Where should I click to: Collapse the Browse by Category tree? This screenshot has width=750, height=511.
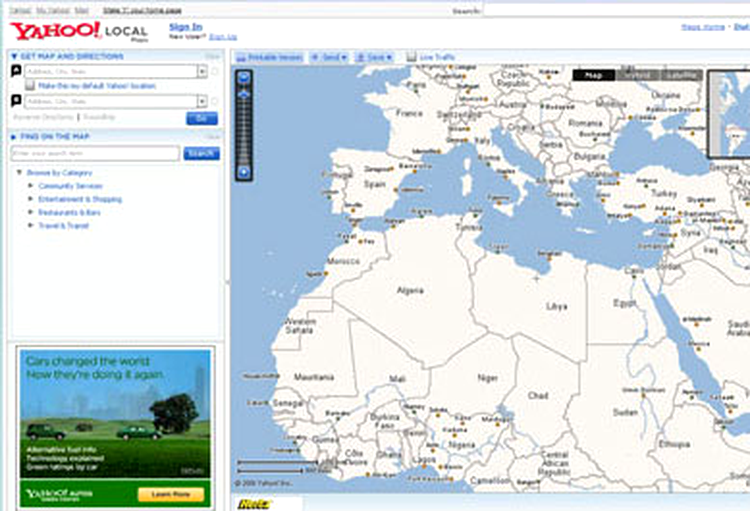20,172
